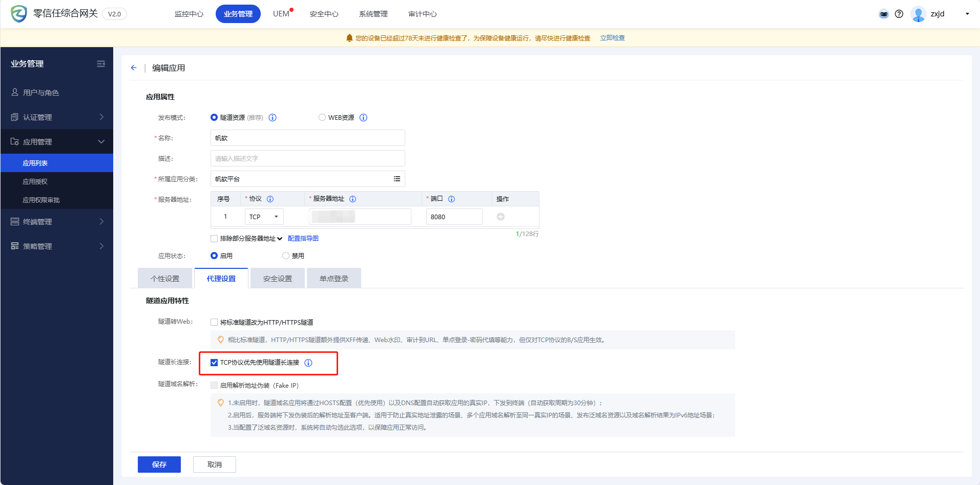Click the info icon next to 隧道资源
The image size is (980, 485).
click(x=273, y=118)
